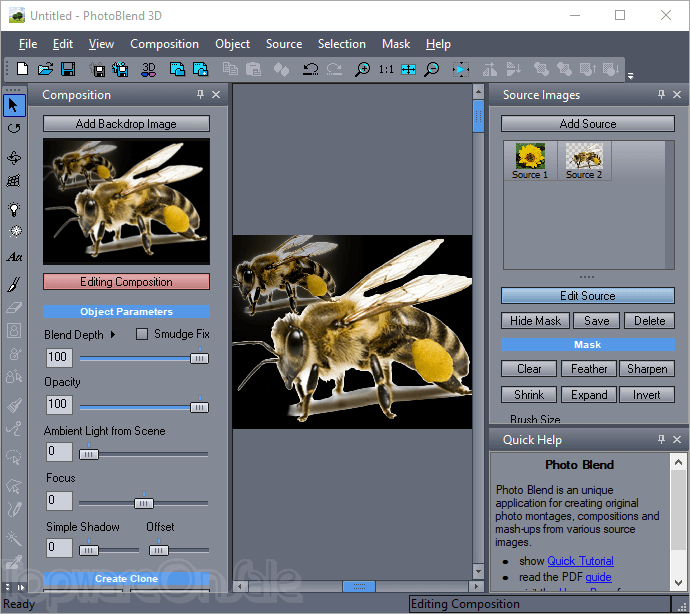This screenshot has width=690, height=614.
Task: Open the Mask menu
Action: pyautogui.click(x=396, y=44)
